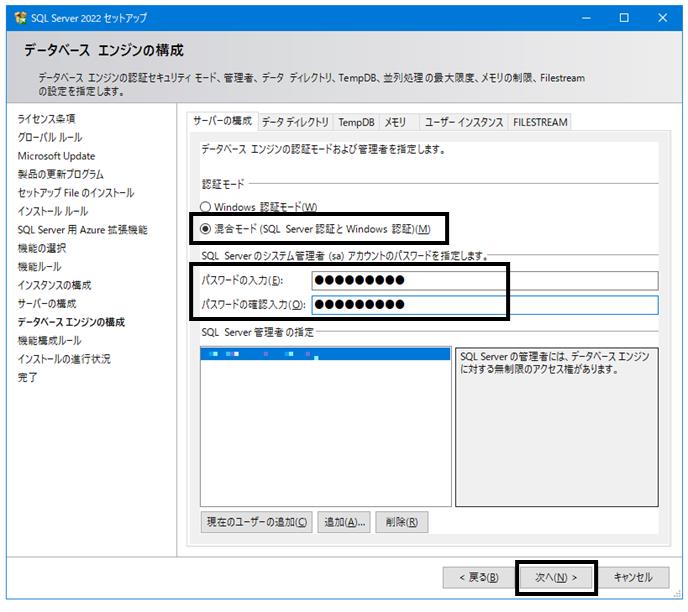
Task: Click セットアップ File のインストール step
Action: point(76,193)
